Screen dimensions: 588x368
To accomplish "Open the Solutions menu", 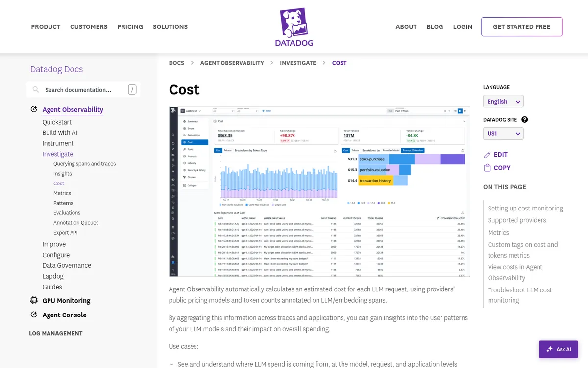I will (170, 27).
